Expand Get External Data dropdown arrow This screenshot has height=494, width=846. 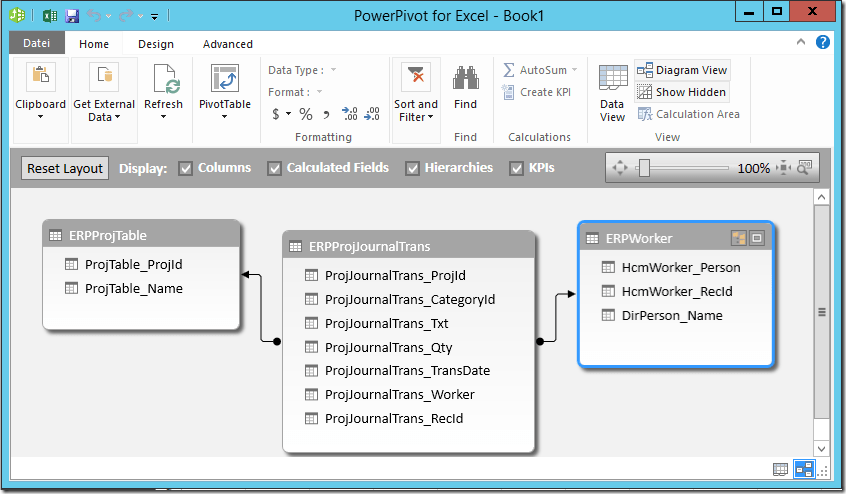coord(118,117)
